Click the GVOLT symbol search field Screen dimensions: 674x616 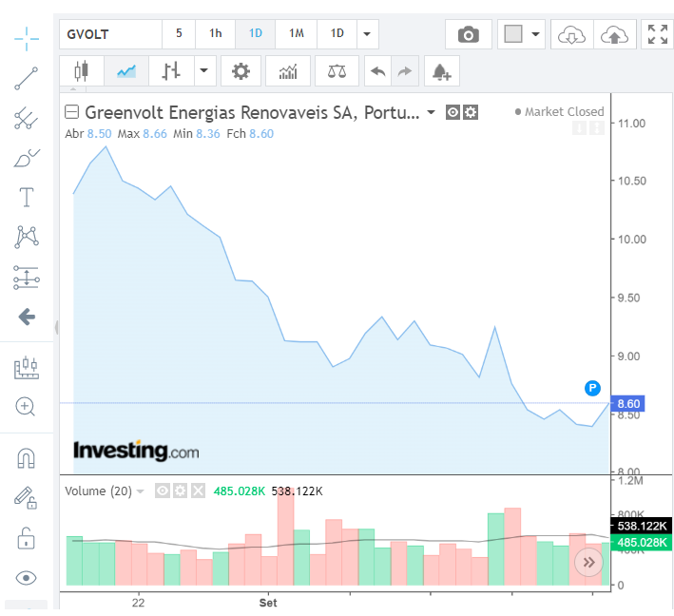click(x=111, y=34)
